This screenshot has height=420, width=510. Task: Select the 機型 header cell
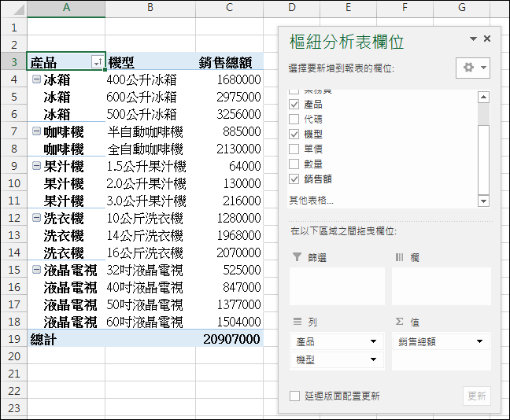150,62
